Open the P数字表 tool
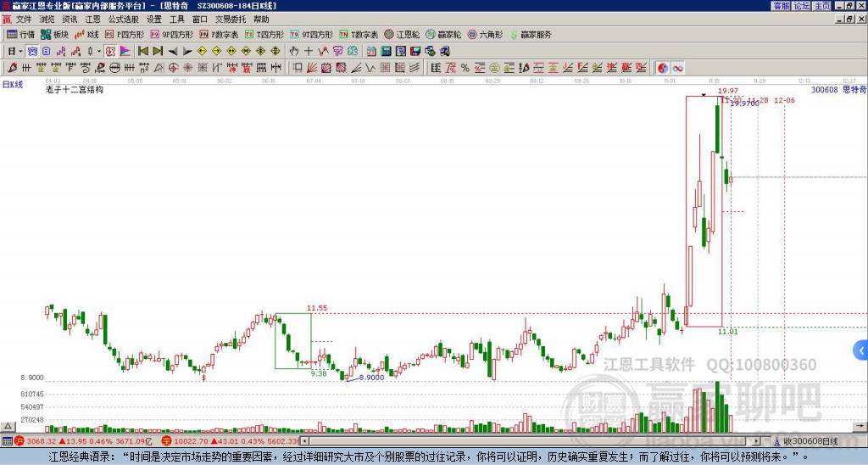This screenshot has width=868, height=465. [219, 34]
